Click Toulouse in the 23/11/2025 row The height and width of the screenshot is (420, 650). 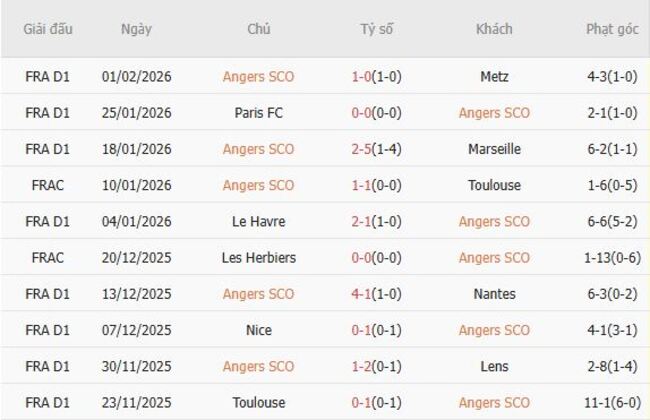(259, 402)
